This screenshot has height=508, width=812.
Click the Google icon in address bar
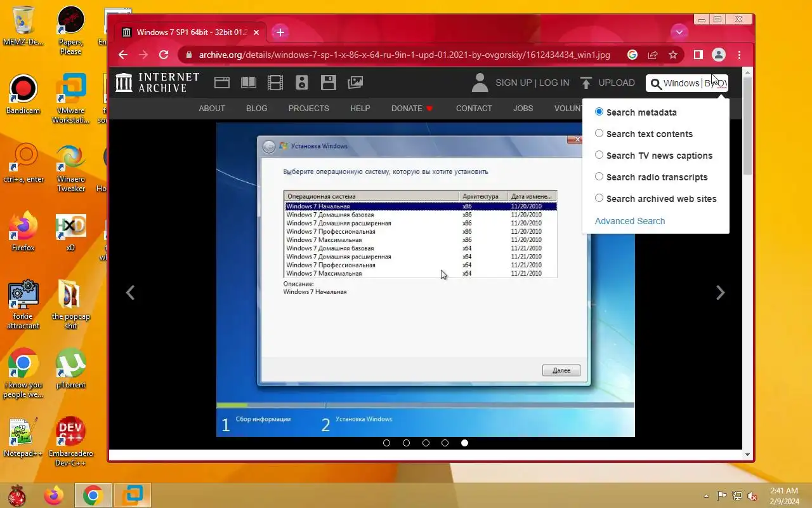click(632, 55)
